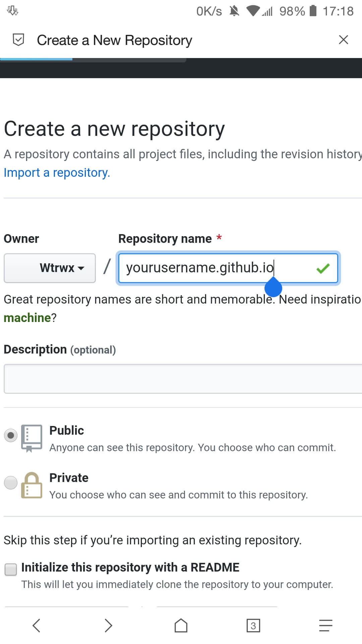This screenshot has width=362, height=644.
Task: Tap the download indicator in status bar
Action: 12,11
